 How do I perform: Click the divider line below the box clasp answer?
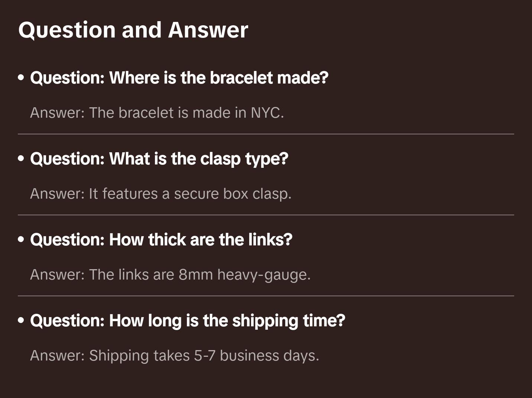pos(266,215)
